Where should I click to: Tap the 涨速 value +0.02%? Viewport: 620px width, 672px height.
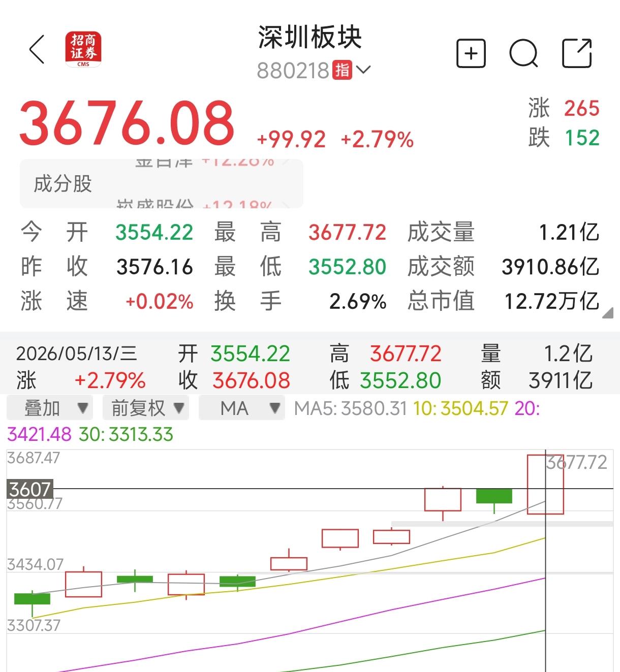(160, 301)
